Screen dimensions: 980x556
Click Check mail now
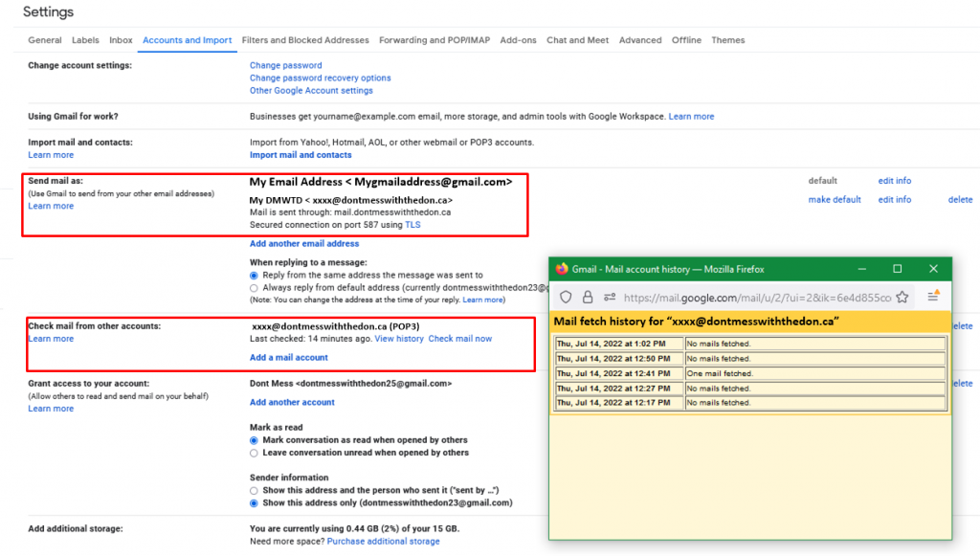click(460, 339)
